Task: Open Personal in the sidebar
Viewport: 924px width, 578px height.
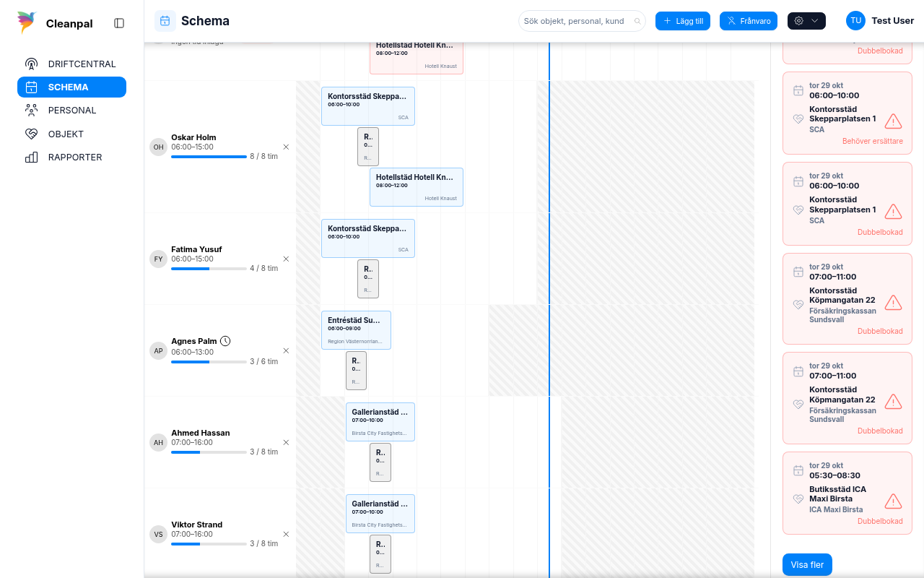Action: tap(71, 111)
